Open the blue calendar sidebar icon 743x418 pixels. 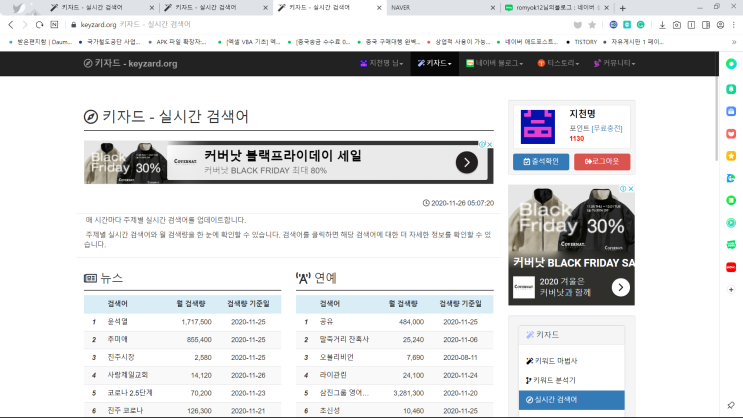point(731,111)
